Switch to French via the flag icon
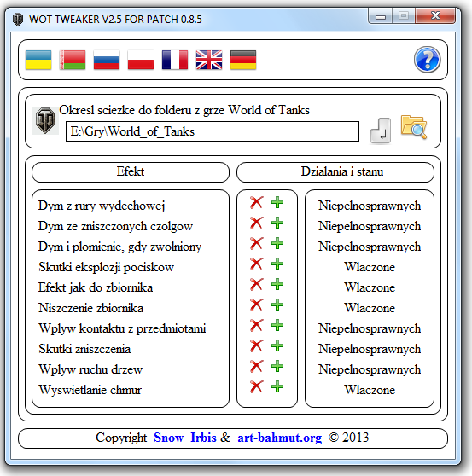The image size is (472, 476). coord(175,60)
